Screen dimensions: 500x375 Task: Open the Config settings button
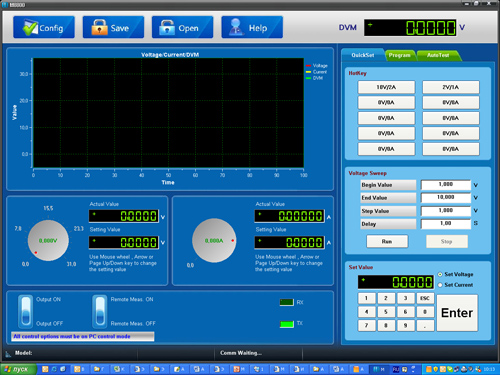[x=44, y=27]
